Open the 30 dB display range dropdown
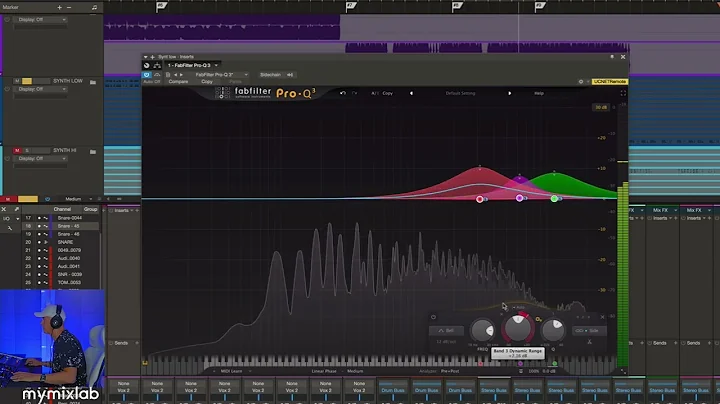This screenshot has width=720, height=404. 601,107
